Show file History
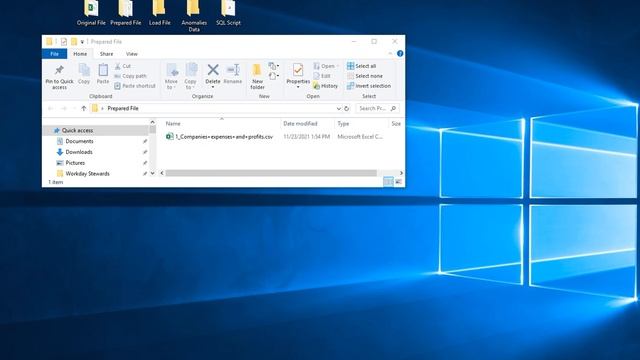 click(325, 86)
